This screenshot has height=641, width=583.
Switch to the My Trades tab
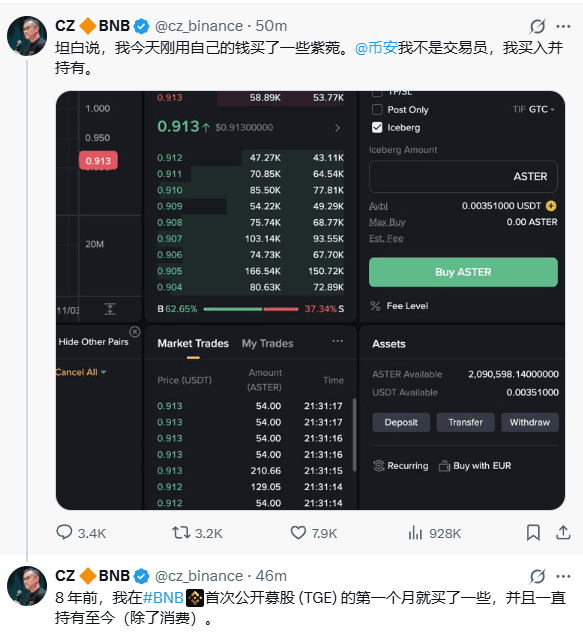(x=267, y=343)
